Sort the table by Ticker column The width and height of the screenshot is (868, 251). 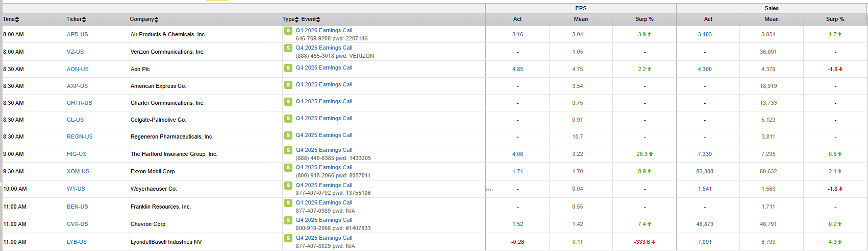tap(76, 19)
